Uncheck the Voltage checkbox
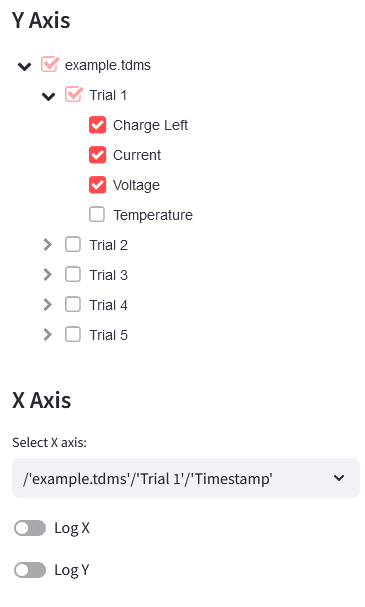365x607 pixels. pos(97,185)
